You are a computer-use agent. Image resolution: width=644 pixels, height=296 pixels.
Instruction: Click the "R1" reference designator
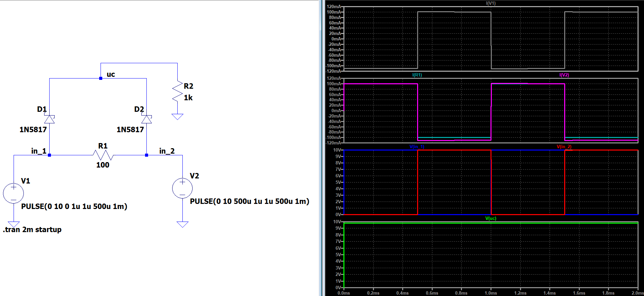103,146
